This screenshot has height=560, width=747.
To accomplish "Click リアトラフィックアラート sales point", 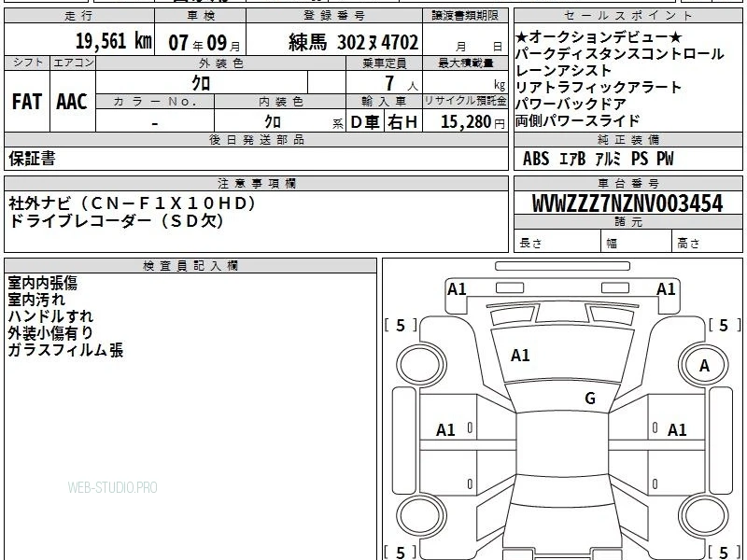I will tap(599, 87).
